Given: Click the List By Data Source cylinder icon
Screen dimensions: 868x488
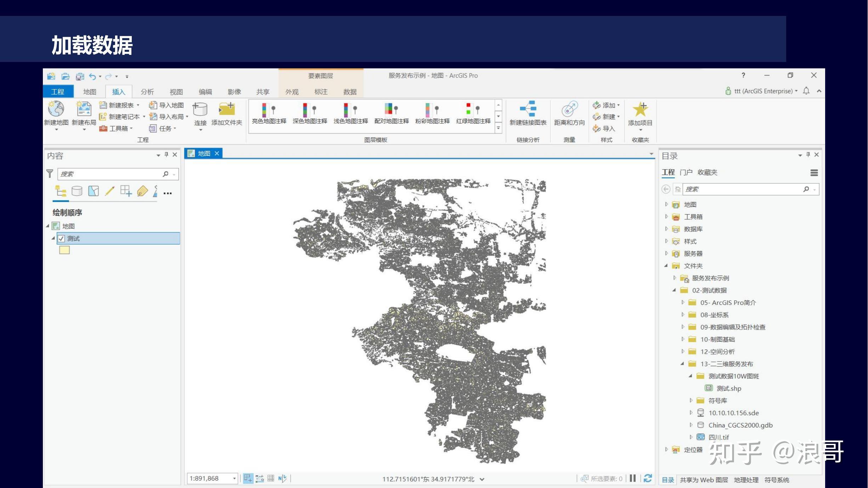Looking at the screenshot, I should tap(77, 191).
